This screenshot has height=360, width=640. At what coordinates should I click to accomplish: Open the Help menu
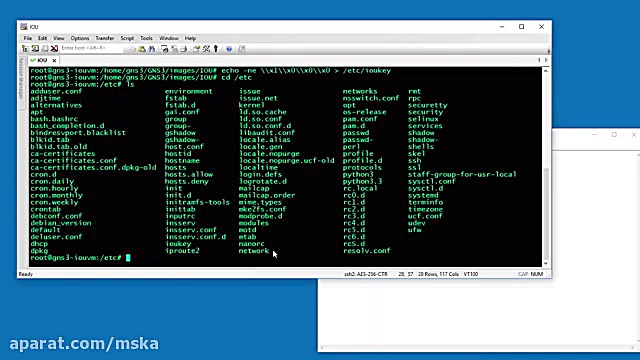coord(190,38)
